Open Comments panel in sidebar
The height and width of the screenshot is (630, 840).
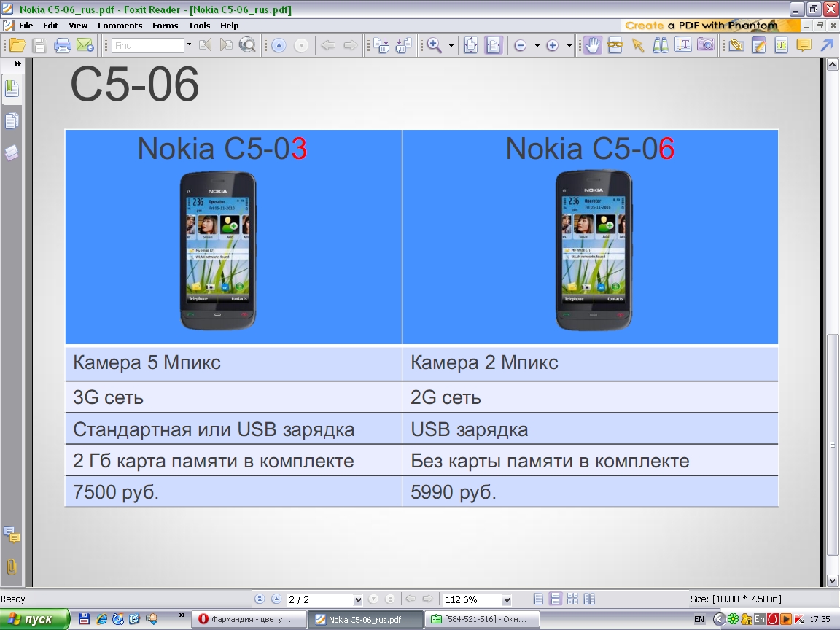tap(12, 534)
